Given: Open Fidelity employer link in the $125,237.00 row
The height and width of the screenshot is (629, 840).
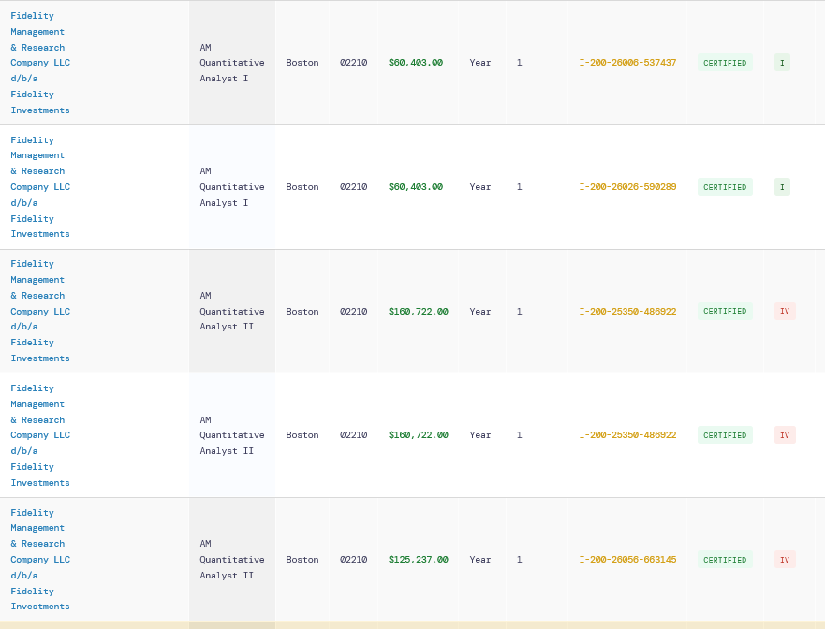Looking at the screenshot, I should click(40, 560).
